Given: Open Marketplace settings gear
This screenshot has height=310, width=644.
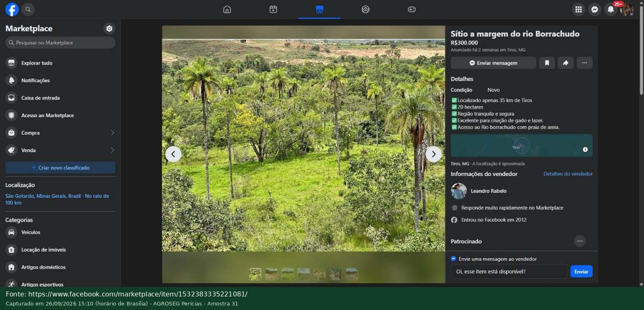Looking at the screenshot, I should (x=109, y=29).
